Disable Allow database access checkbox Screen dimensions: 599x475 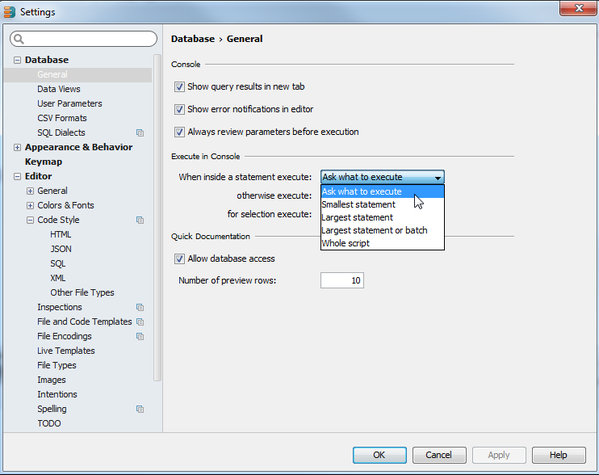[x=180, y=259]
